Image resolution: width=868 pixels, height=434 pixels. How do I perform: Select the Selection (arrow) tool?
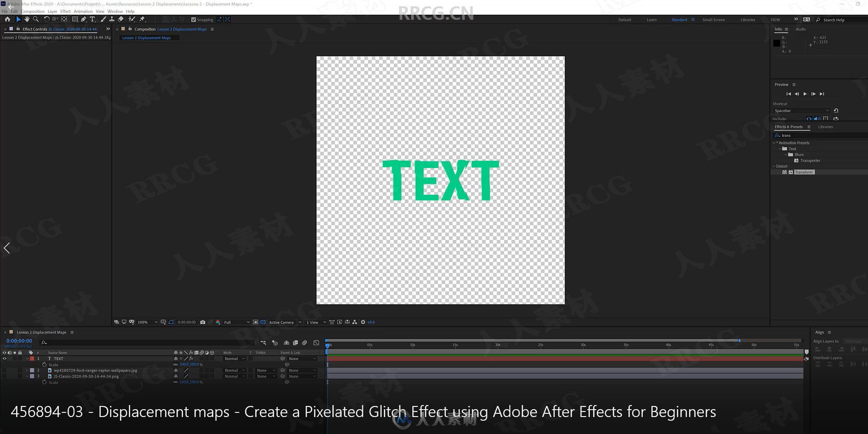click(x=18, y=19)
